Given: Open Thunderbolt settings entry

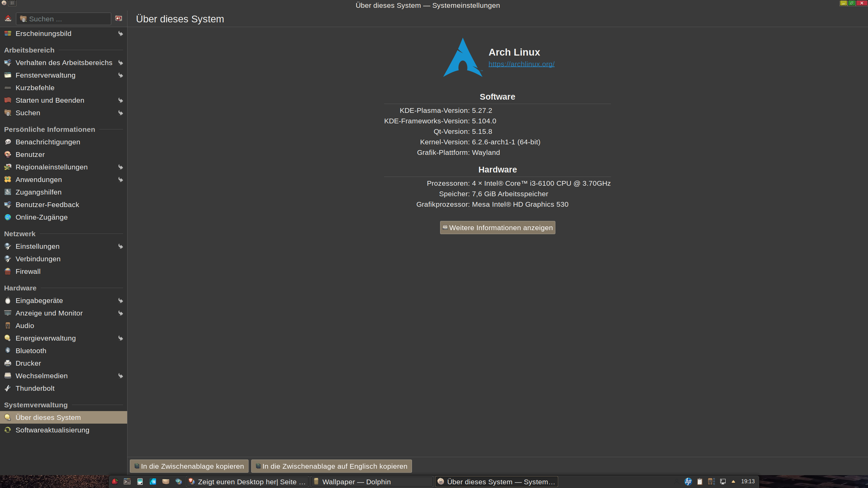Looking at the screenshot, I should 35,388.
